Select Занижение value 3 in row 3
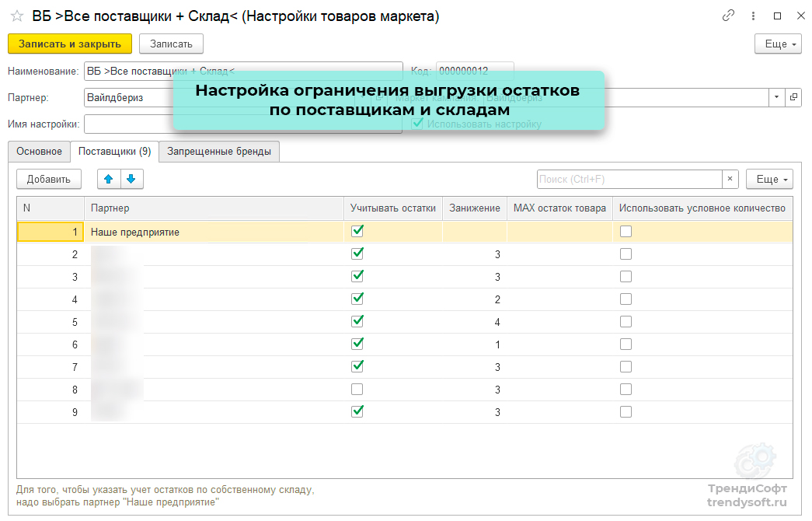812x521 pixels. tap(475, 277)
